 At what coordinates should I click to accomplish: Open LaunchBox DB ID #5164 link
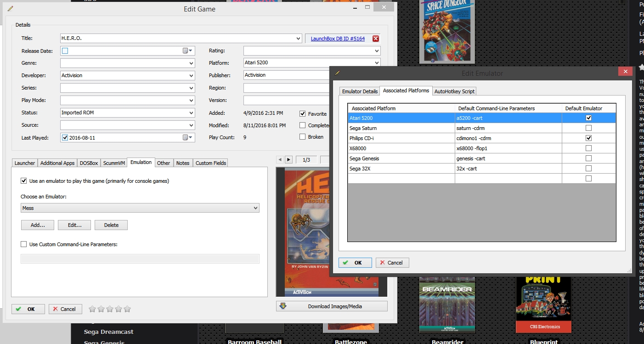(338, 39)
